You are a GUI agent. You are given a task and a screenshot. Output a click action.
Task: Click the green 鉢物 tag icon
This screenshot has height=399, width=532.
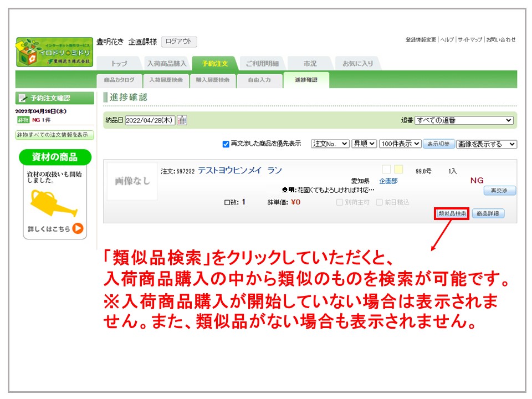pyautogui.click(x=23, y=120)
